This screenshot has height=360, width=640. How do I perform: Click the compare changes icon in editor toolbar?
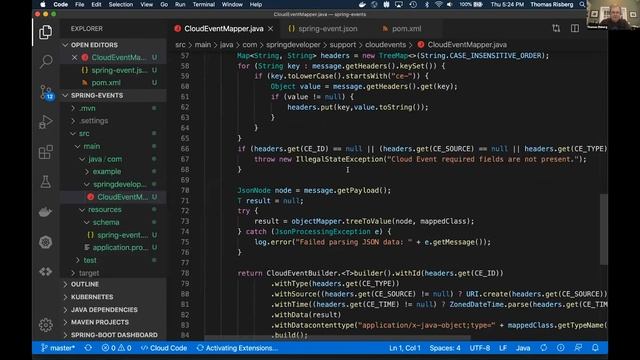tap(556, 29)
